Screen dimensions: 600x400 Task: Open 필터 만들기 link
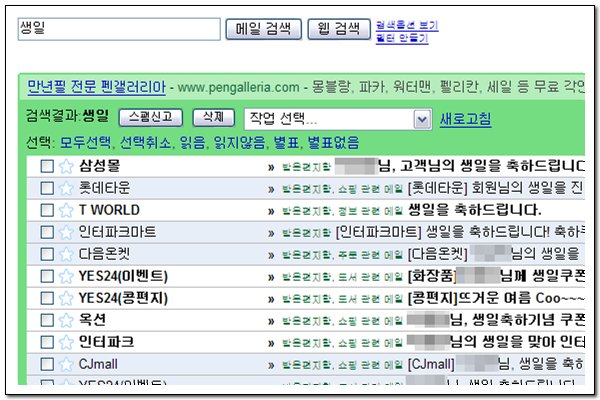pyautogui.click(x=402, y=38)
